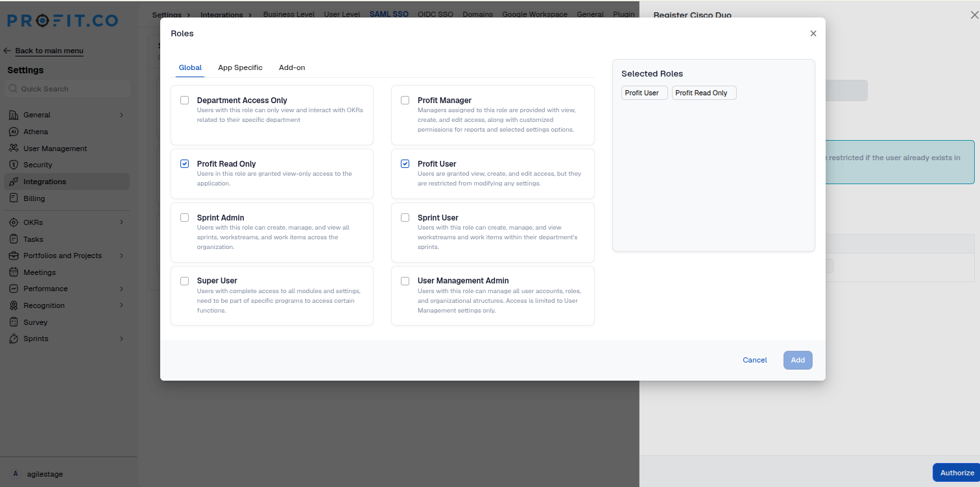Expand the General settings chevron

pos(121,115)
